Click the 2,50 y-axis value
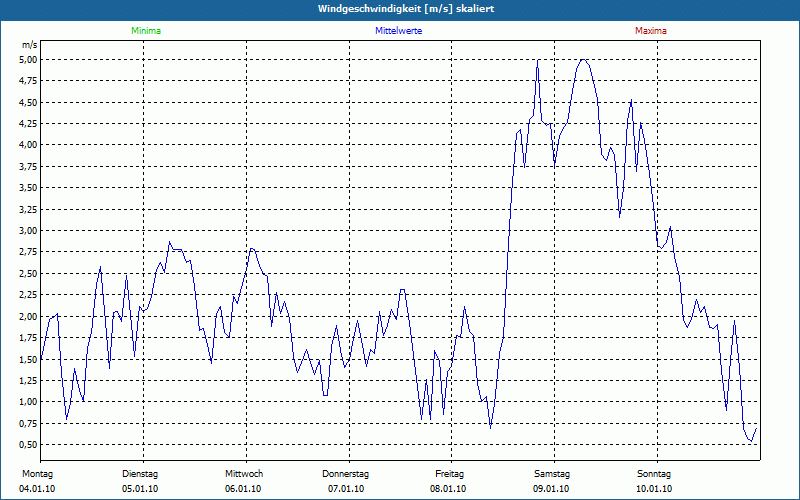The width and height of the screenshot is (800, 500). [29, 273]
